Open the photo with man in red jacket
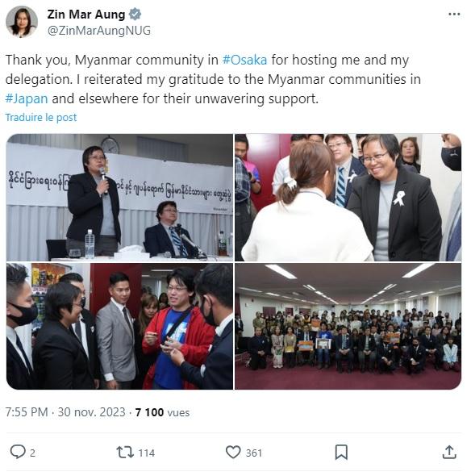Image resolution: width=471 pixels, height=476 pixels. pyautogui.click(x=119, y=326)
